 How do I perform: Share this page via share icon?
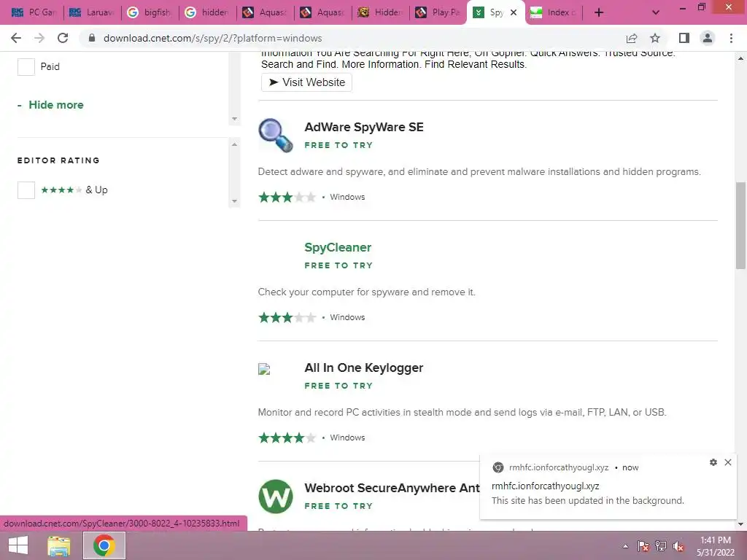[x=632, y=38]
